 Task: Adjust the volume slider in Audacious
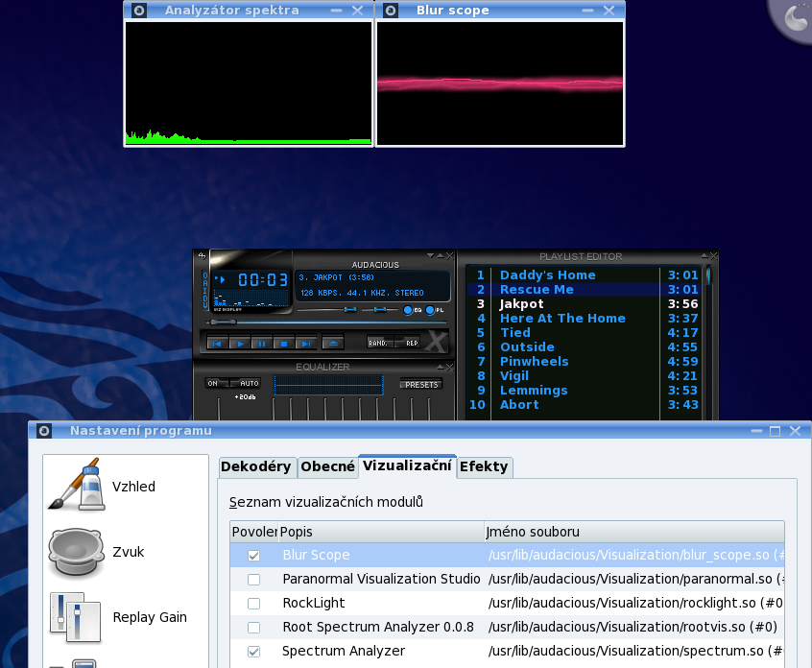coord(350,310)
